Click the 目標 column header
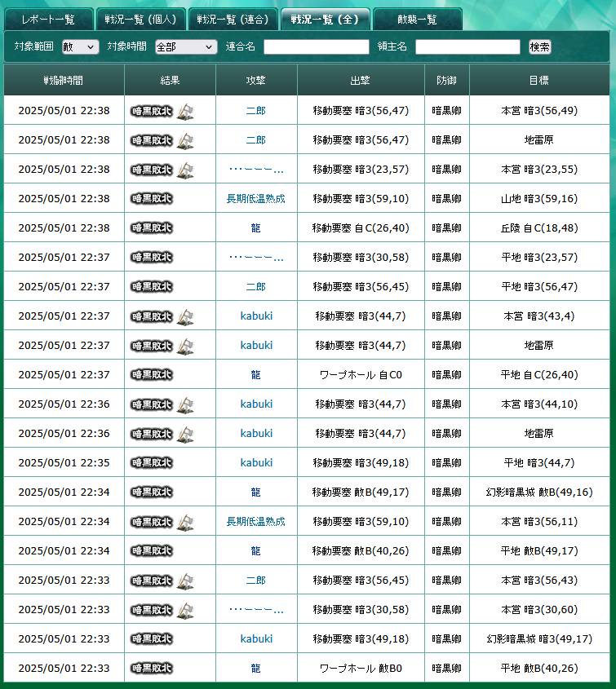Image resolution: width=616 pixels, height=689 pixels. pyautogui.click(x=539, y=80)
